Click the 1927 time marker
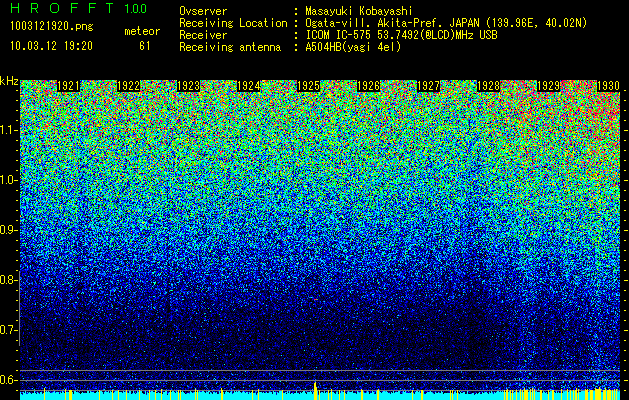The width and height of the screenshot is (629, 400). (x=428, y=86)
